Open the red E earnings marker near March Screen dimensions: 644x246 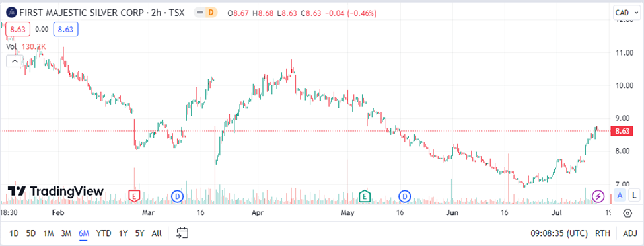133,196
